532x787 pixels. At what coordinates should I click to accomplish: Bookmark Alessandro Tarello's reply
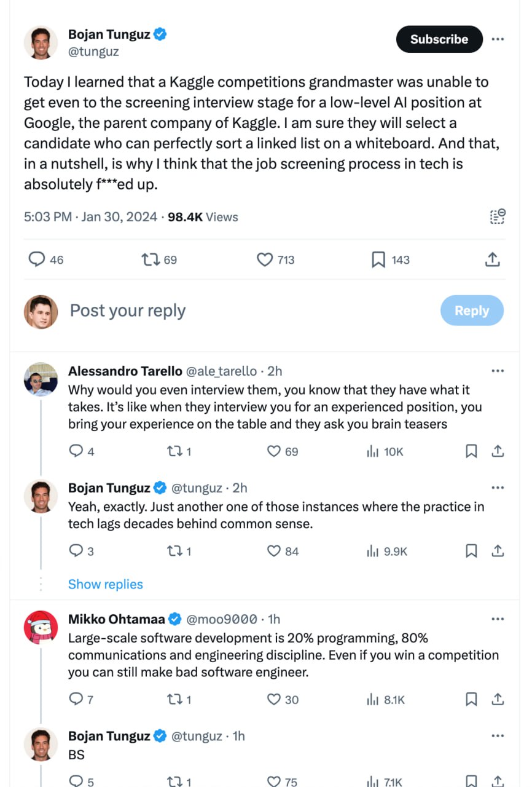(471, 451)
